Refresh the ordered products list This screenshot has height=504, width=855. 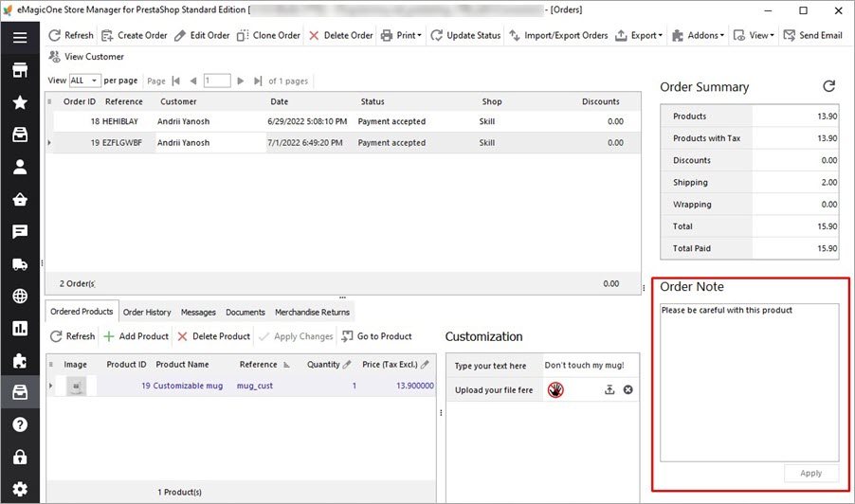73,336
